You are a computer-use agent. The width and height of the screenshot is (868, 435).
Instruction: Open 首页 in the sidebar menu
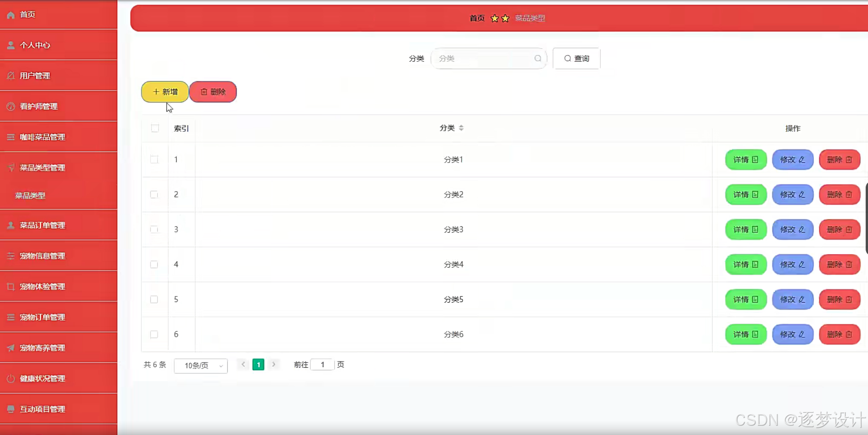tap(59, 15)
